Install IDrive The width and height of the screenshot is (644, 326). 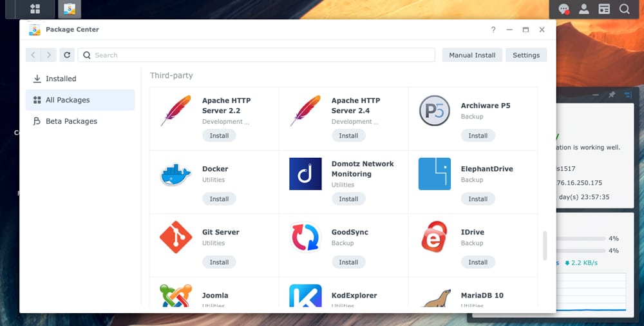[x=478, y=262]
